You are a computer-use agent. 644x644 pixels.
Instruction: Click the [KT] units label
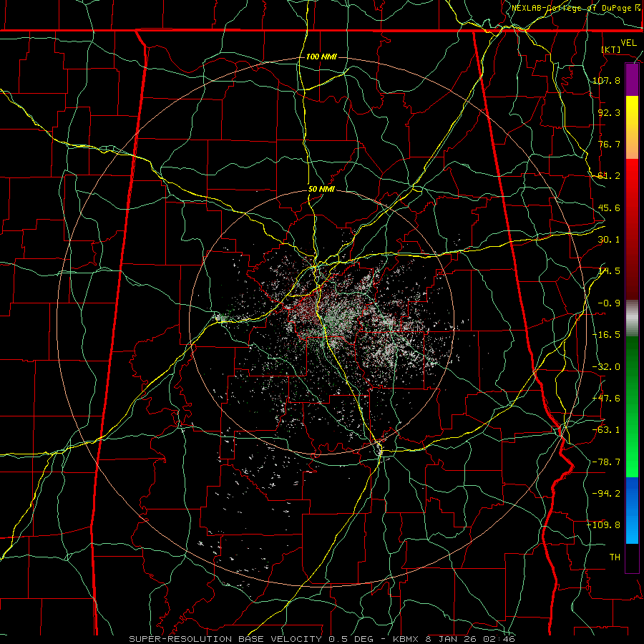(x=611, y=49)
